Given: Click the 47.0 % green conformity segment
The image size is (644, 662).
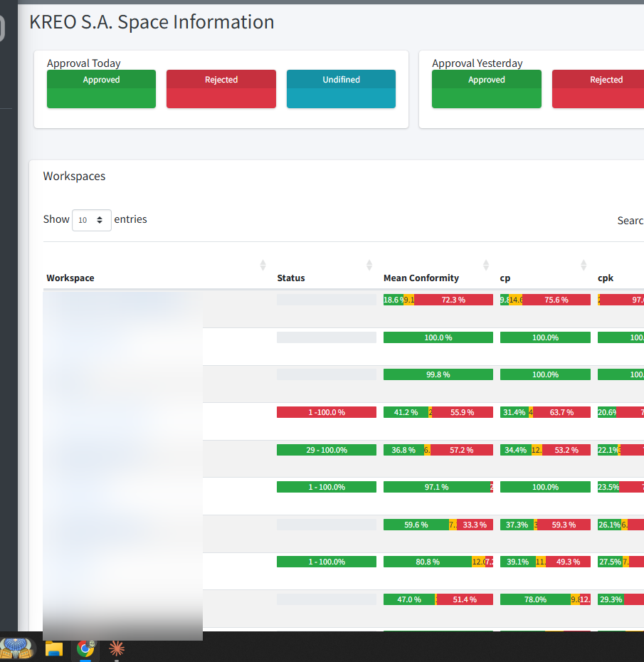Looking at the screenshot, I should [x=409, y=599].
